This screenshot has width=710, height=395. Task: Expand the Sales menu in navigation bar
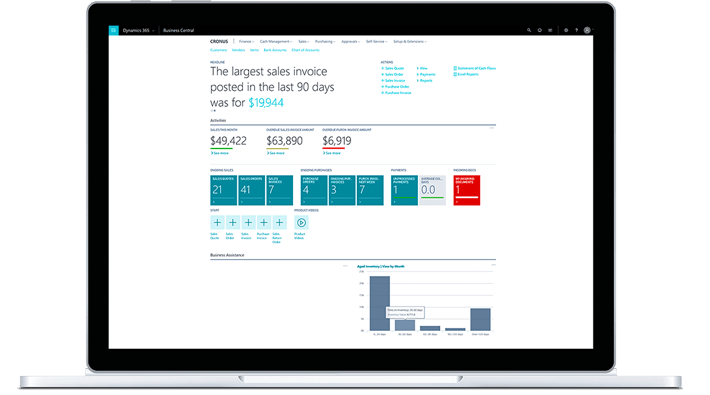(x=303, y=42)
